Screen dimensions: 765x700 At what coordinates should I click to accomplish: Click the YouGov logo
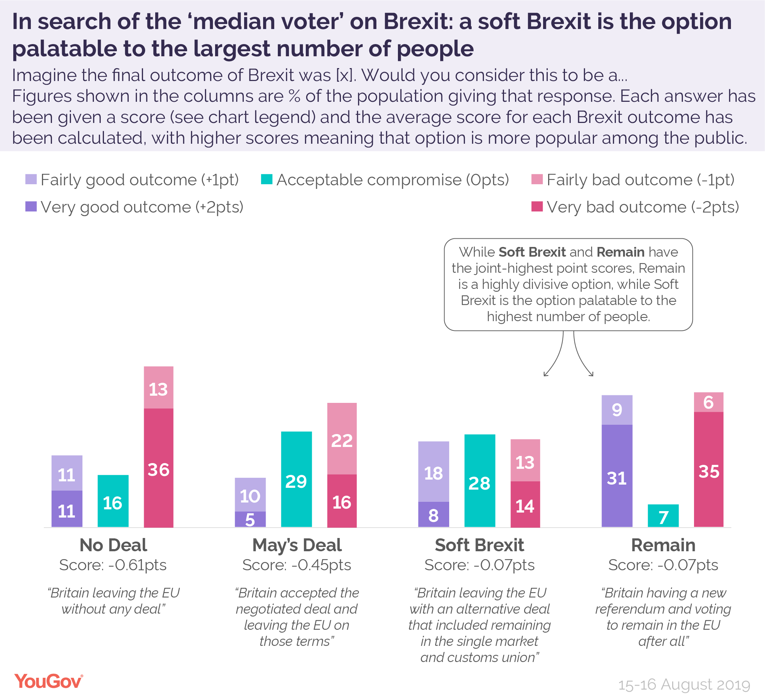coord(48,681)
